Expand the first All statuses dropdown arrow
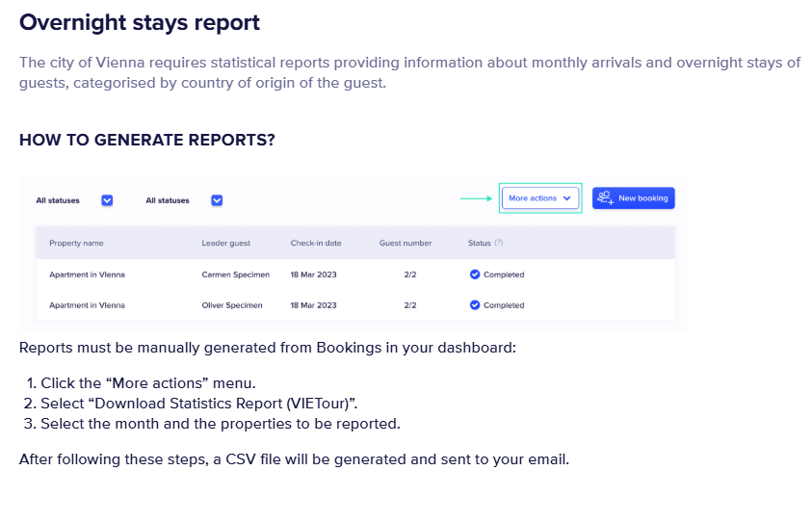Viewport: 812px width, 523px height. [x=107, y=200]
